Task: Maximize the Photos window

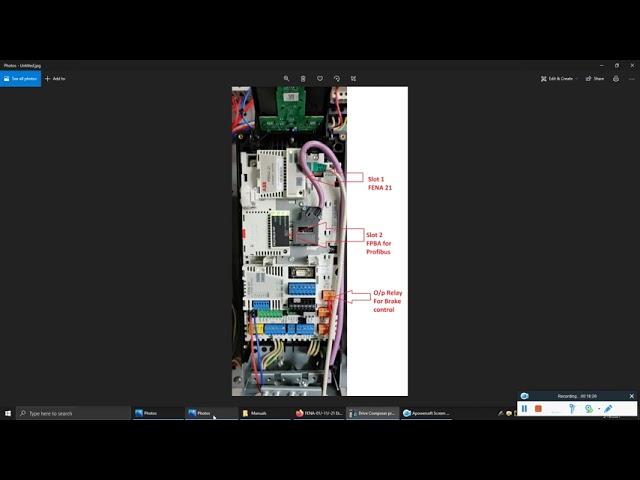Action: (617, 65)
